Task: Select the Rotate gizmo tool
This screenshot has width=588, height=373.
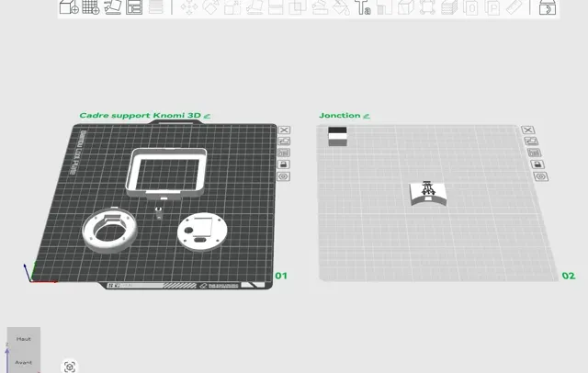Action: pyautogui.click(x=210, y=6)
